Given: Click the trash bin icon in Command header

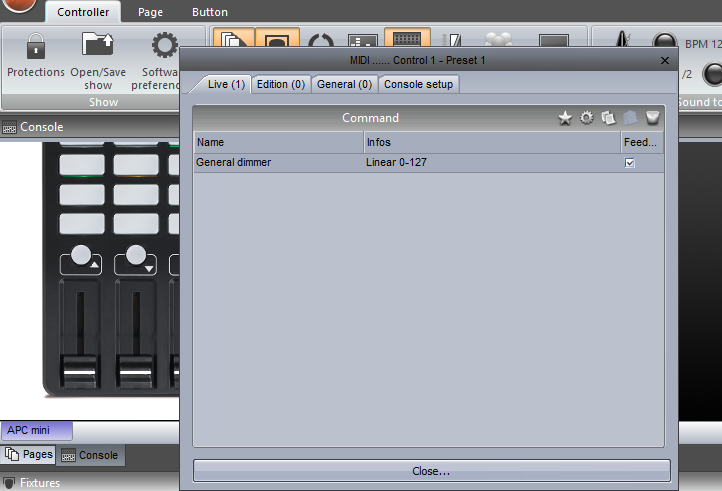Looking at the screenshot, I should pos(652,118).
